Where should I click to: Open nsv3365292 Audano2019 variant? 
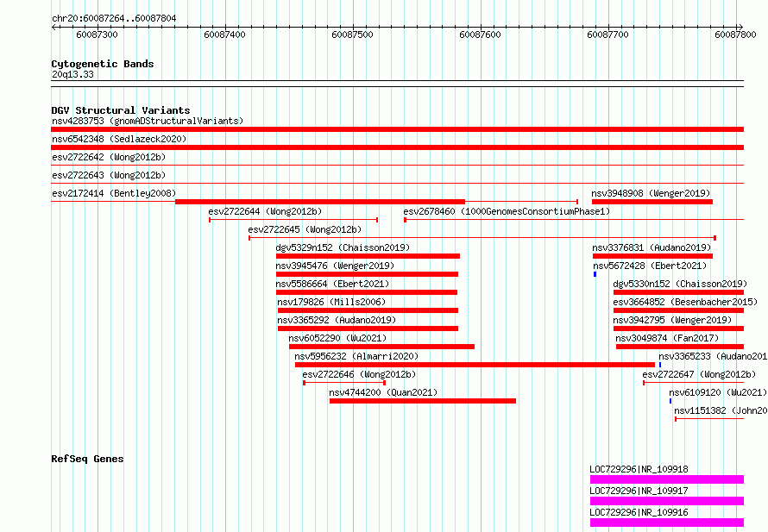[337, 320]
